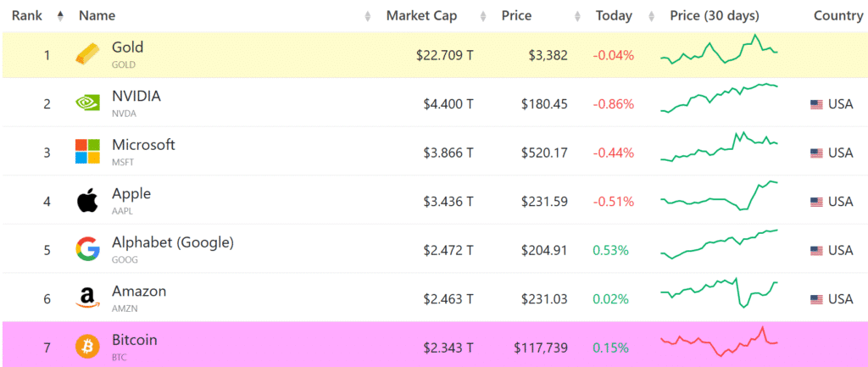868x367 pixels.
Task: Click the Google logo icon
Action: tap(87, 250)
